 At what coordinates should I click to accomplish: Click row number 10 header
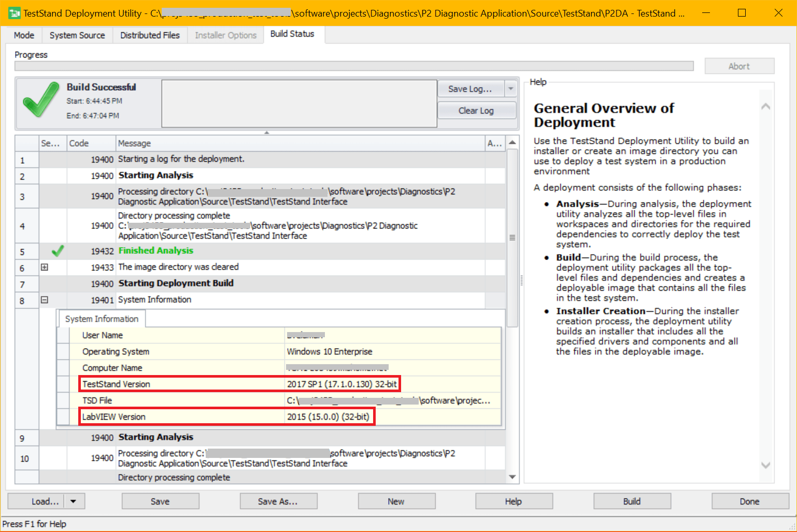coord(27,458)
